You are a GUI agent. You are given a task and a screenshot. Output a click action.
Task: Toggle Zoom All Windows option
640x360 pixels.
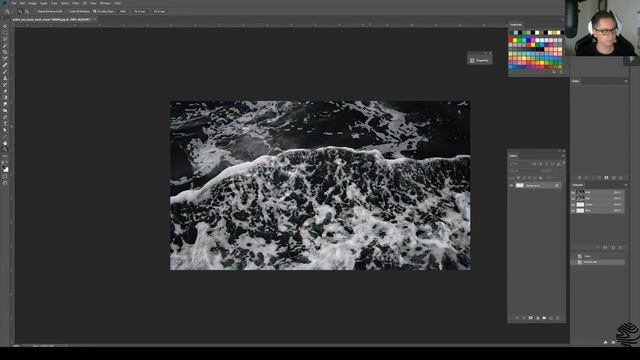79,11
